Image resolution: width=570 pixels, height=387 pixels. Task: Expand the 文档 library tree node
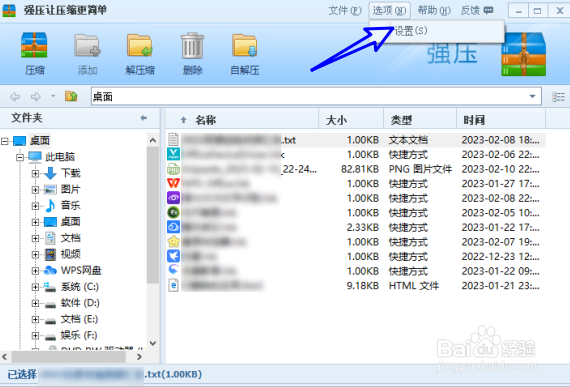tap(35, 238)
